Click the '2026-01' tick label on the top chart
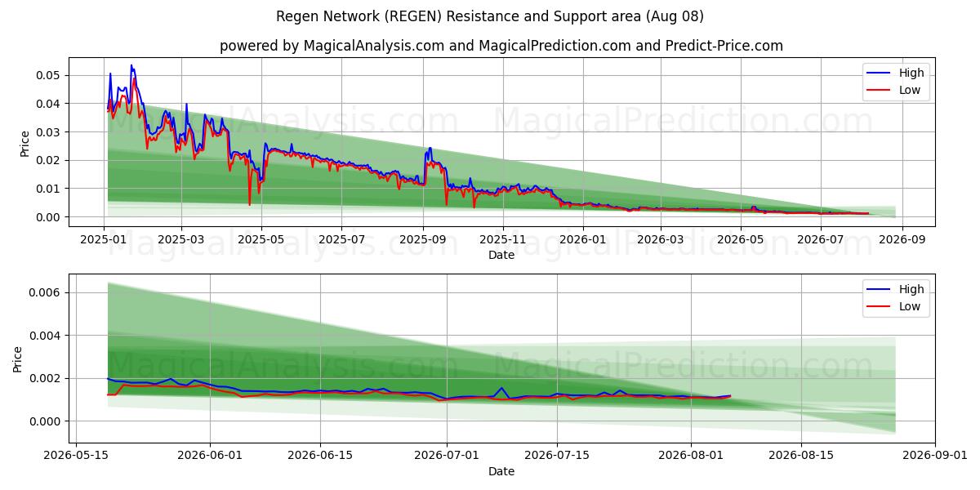Viewport: 980px width, 490px height. pos(582,239)
